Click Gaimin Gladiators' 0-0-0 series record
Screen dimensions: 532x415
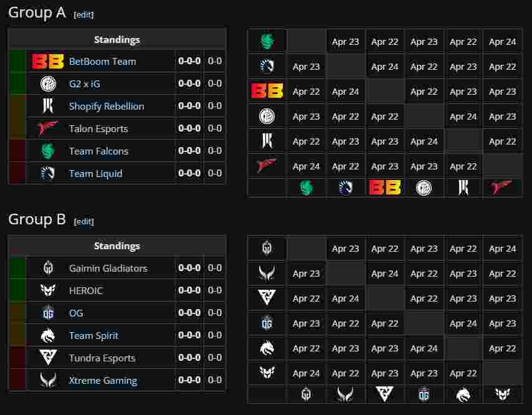click(189, 268)
